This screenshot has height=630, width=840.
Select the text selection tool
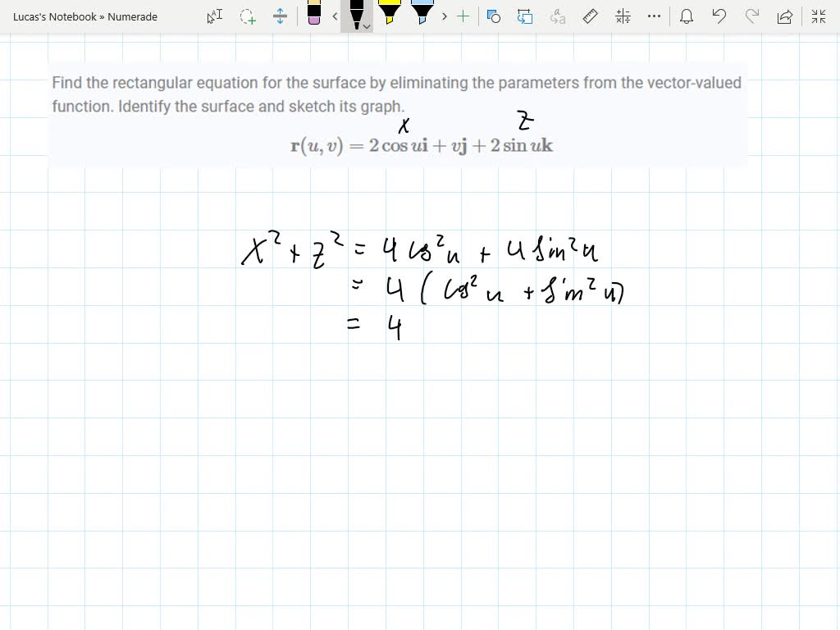click(214, 16)
